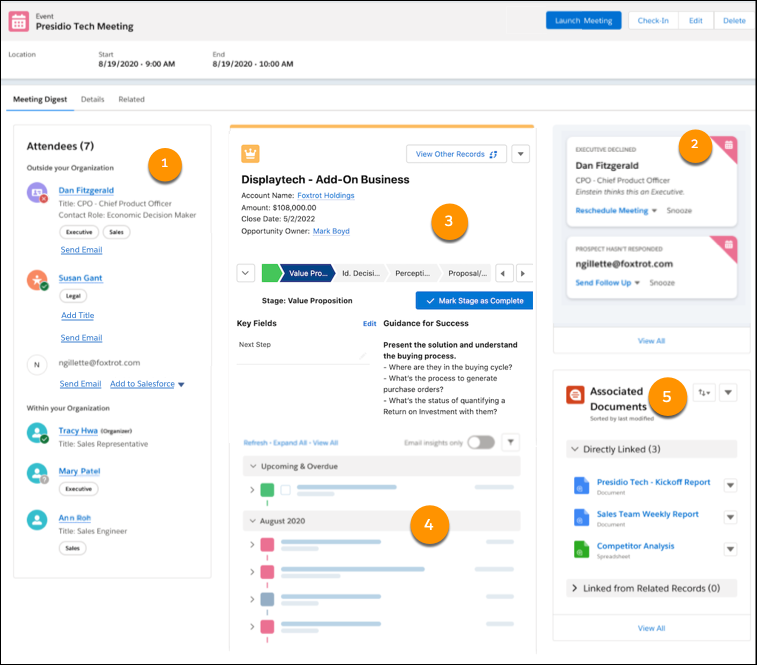Click View Other Records button
The image size is (758, 667).
(456, 154)
